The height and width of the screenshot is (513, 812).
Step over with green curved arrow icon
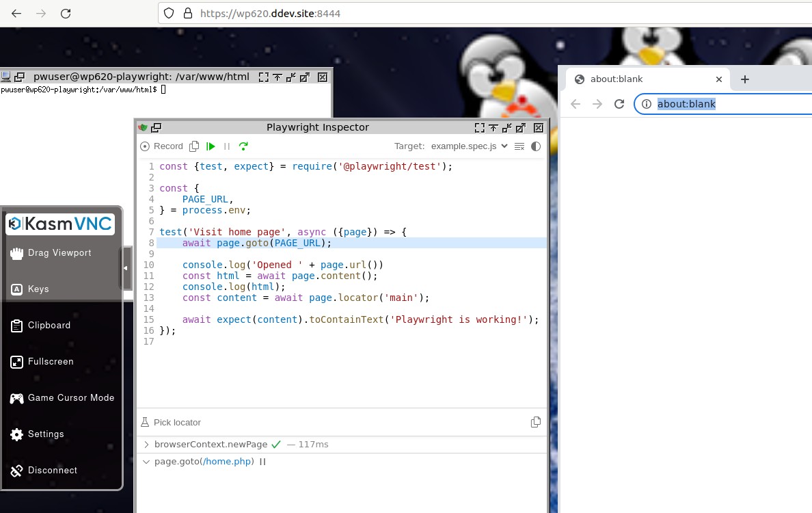pos(243,146)
